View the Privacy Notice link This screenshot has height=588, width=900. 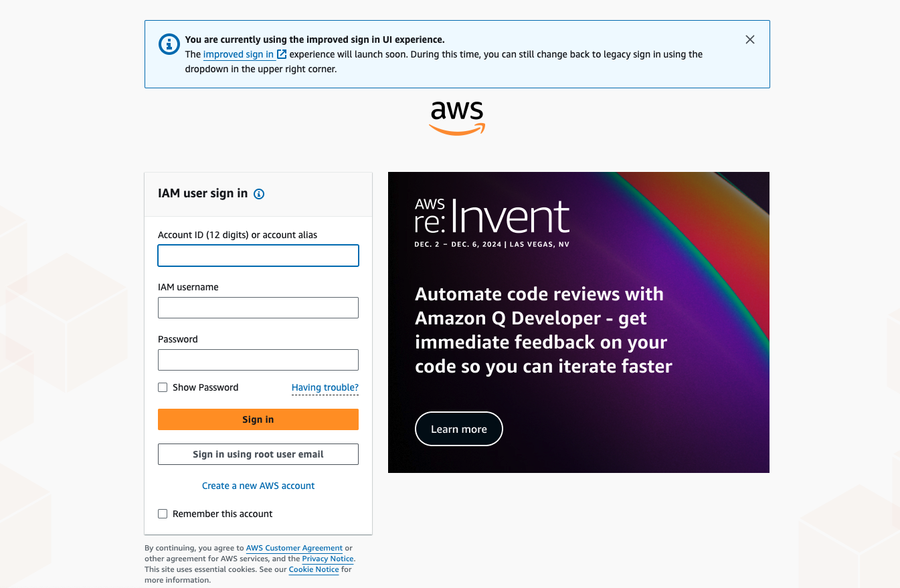coord(328,559)
